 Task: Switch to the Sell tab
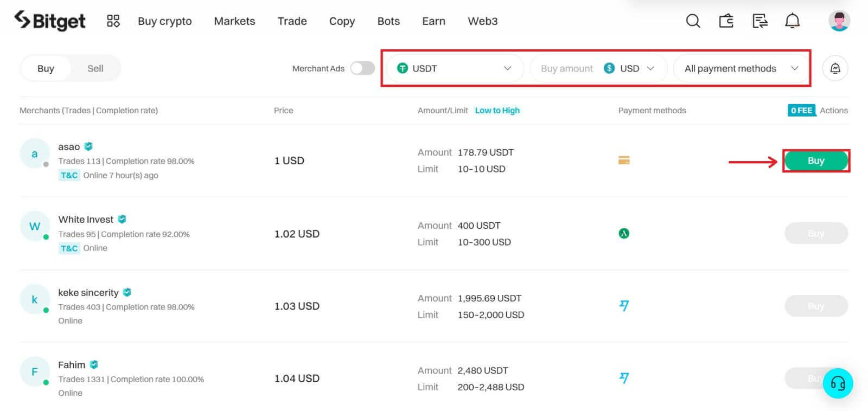[95, 68]
